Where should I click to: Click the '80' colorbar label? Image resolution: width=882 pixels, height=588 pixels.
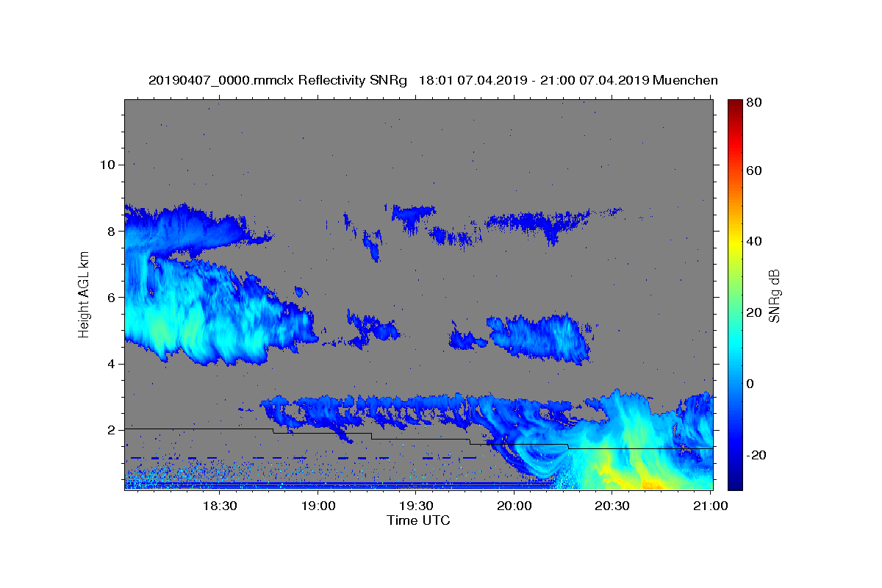(x=756, y=103)
